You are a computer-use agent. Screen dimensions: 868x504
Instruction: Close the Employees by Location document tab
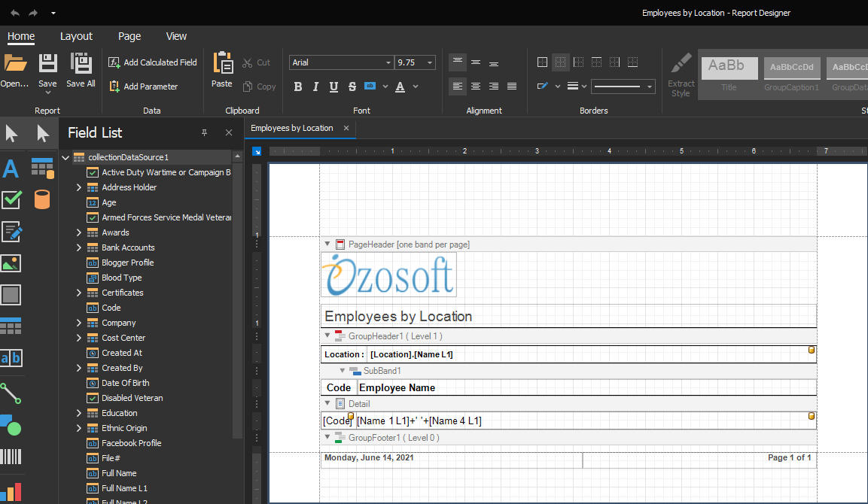pos(346,128)
